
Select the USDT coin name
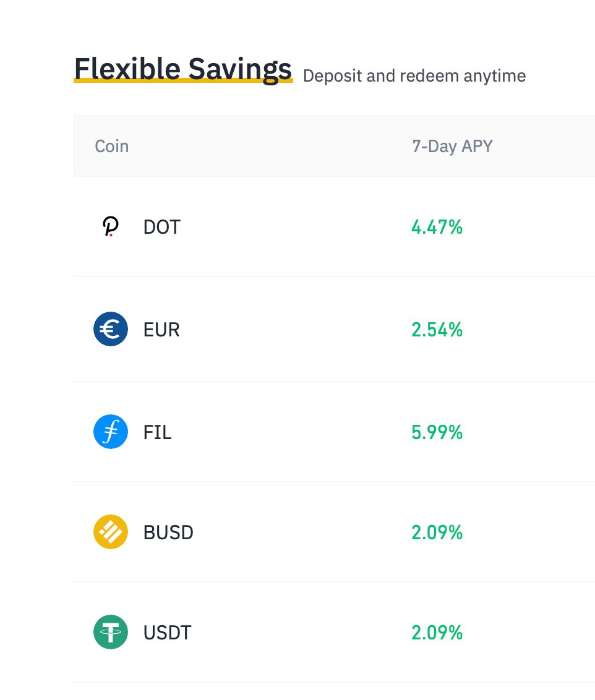click(168, 633)
